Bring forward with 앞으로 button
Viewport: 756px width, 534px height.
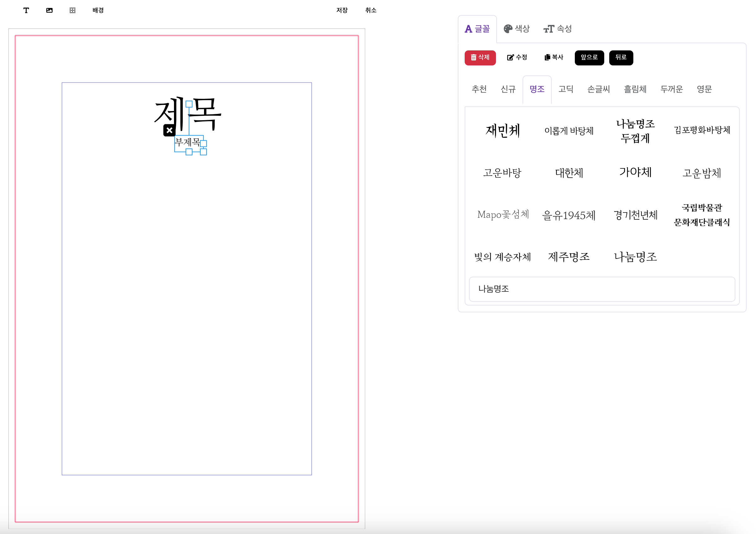[589, 58]
